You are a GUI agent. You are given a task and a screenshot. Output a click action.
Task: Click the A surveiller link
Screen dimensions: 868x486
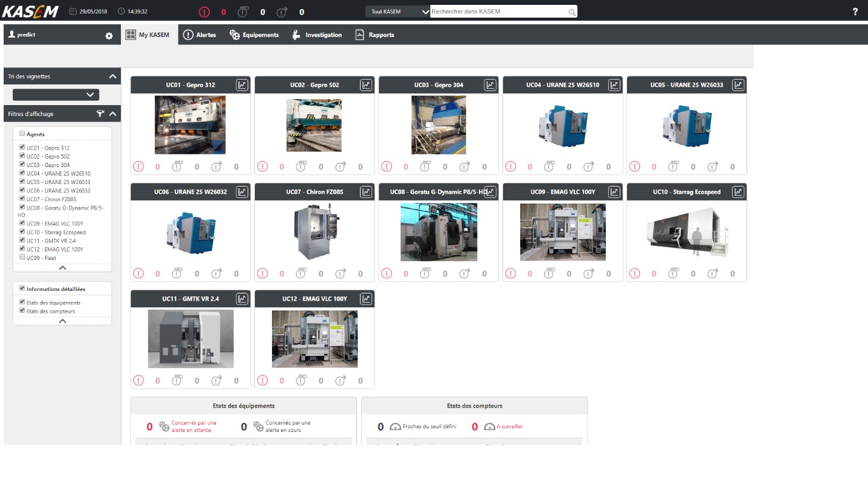tap(509, 426)
